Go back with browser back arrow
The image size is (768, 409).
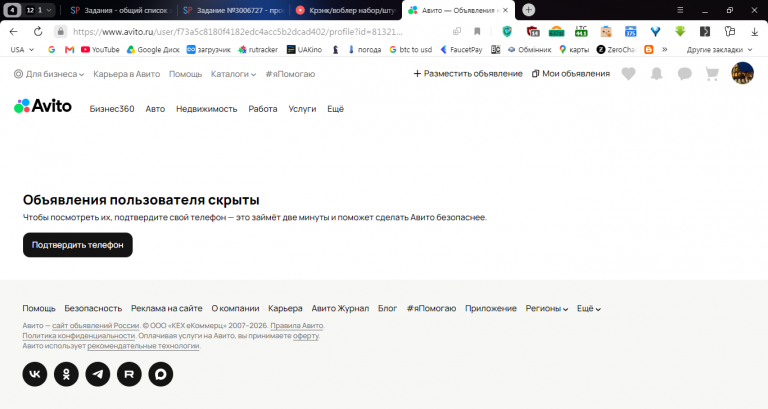14,31
